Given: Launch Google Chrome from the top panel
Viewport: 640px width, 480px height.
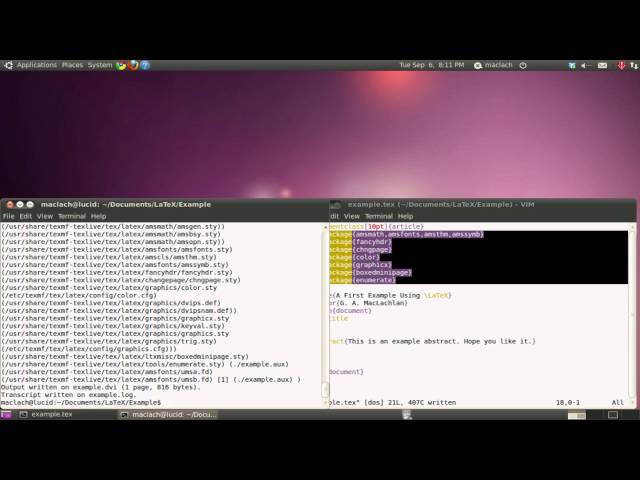Looking at the screenshot, I should point(121,65).
